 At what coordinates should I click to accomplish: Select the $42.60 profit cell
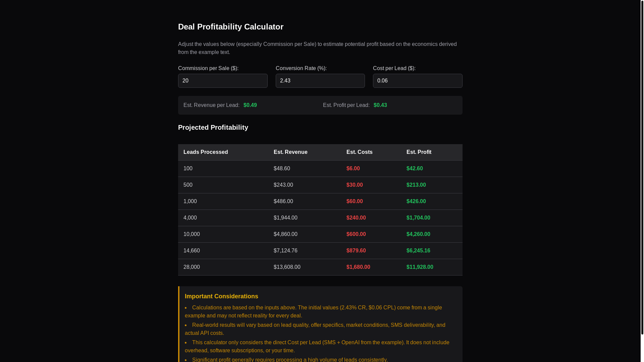(432, 169)
